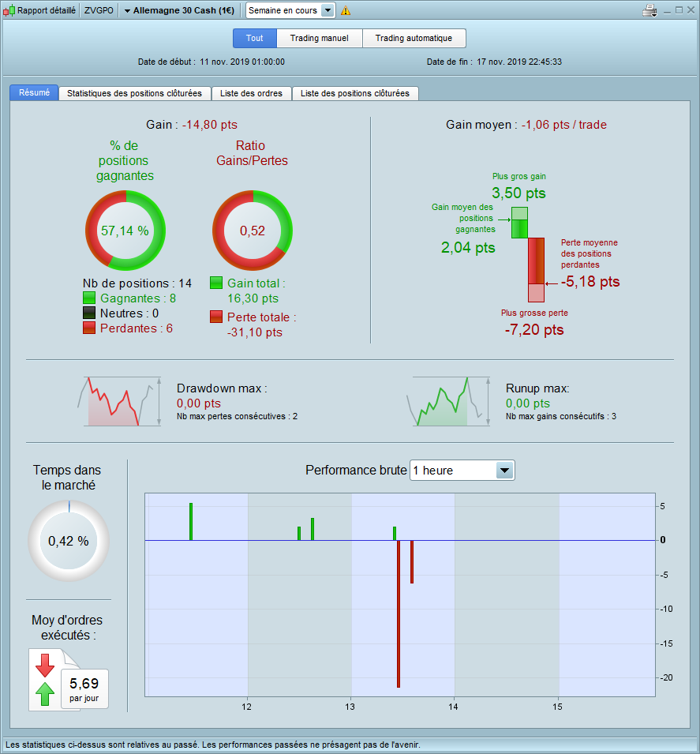Open Statistiques des positions clôturées tab
The image size is (700, 754).
(x=135, y=93)
